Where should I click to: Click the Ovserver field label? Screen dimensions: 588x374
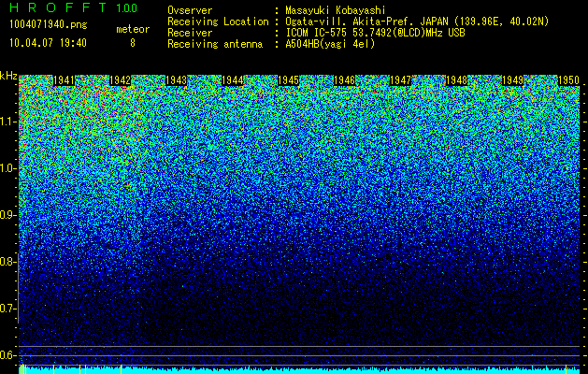click(x=190, y=10)
